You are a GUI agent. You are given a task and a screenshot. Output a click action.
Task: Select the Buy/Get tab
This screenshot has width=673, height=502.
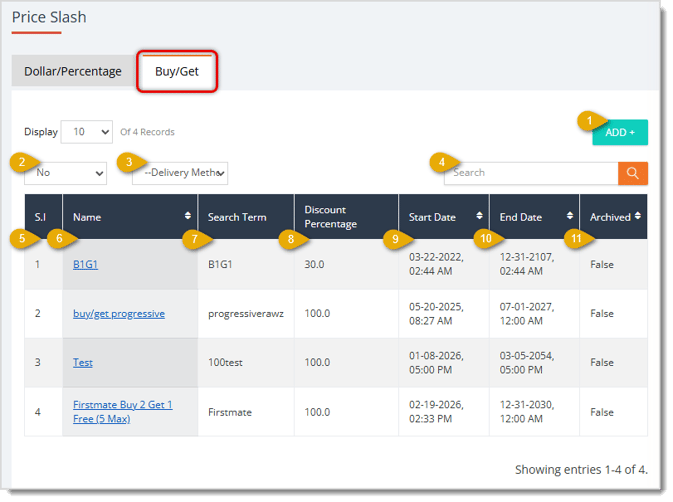pos(177,71)
